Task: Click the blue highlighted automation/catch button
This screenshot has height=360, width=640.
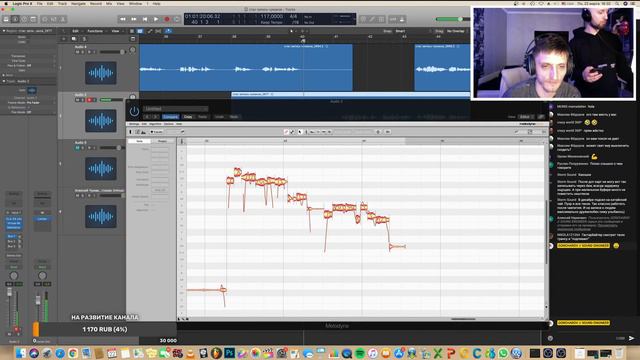Action: (168, 31)
